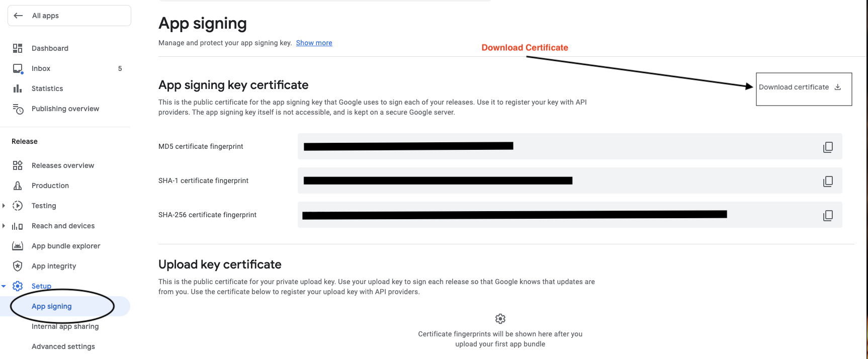Select the App signing menu item
The width and height of the screenshot is (868, 359).
[52, 306]
